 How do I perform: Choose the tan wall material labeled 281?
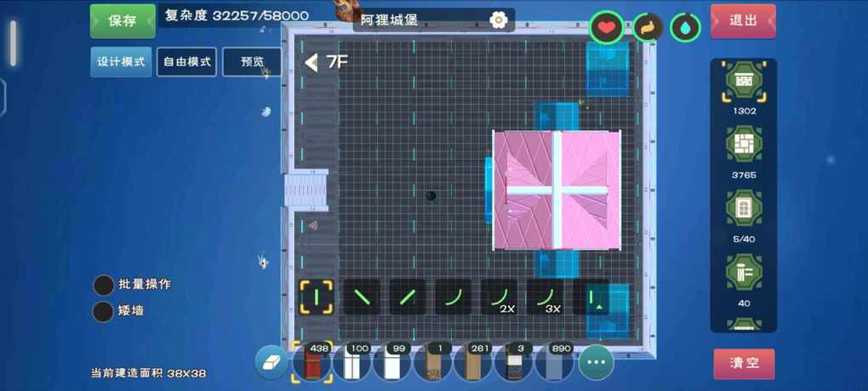pos(473,363)
